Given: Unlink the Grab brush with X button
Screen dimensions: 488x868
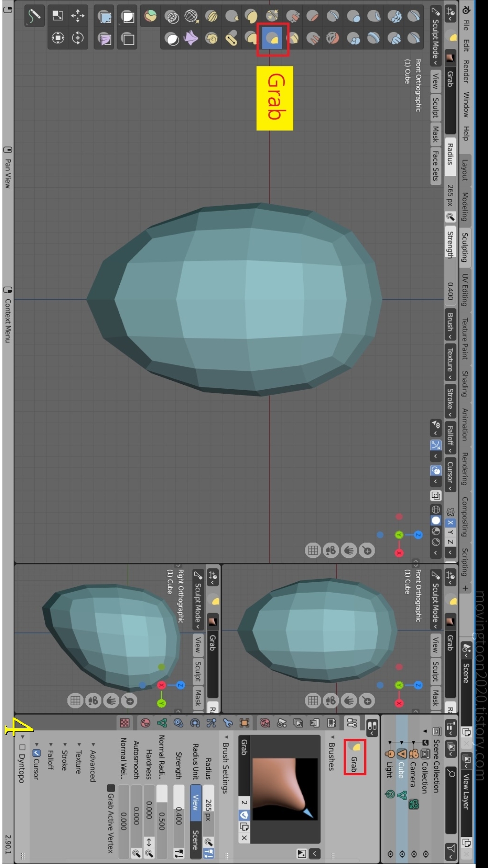Looking at the screenshot, I should point(244,838).
